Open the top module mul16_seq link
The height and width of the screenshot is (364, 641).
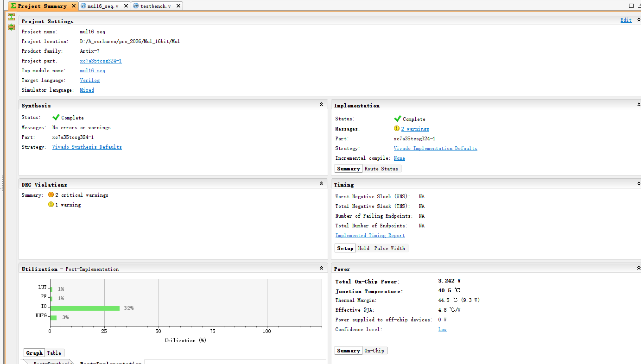click(93, 70)
